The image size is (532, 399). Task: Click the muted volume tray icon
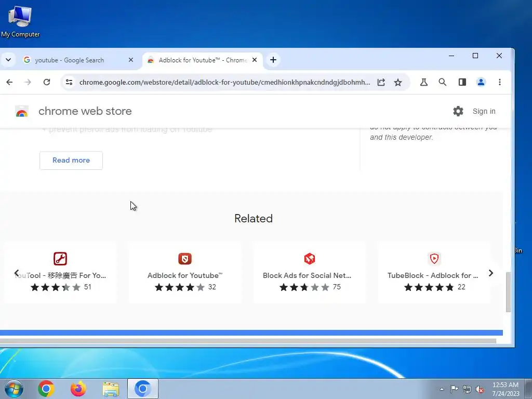click(480, 389)
